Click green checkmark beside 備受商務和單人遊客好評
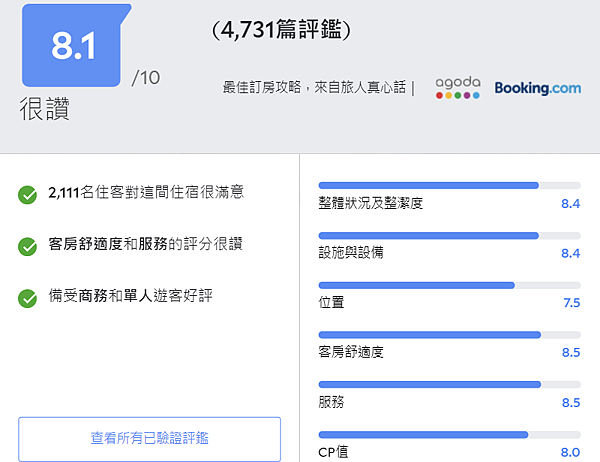 pos(28,297)
